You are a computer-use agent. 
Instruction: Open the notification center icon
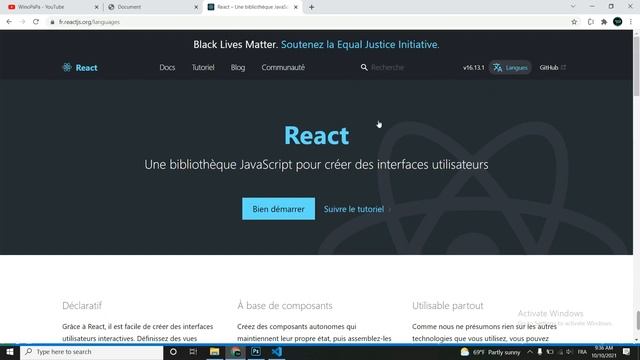[626, 351]
